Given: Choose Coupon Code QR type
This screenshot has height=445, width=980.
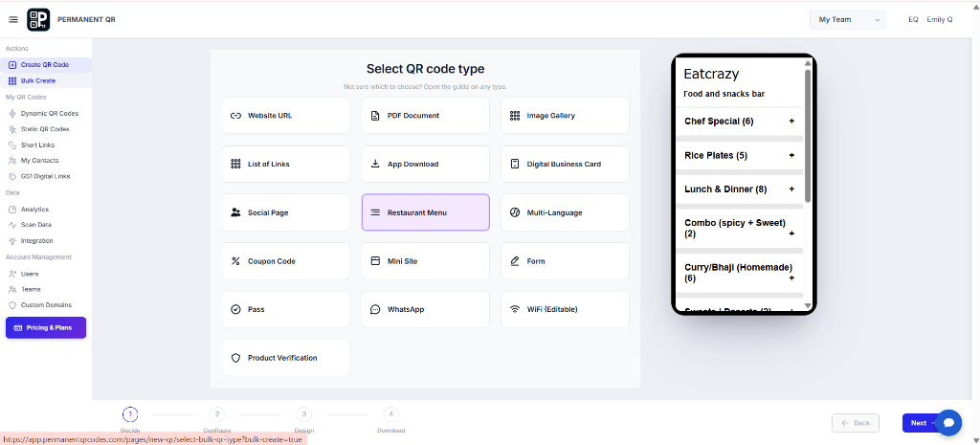Looking at the screenshot, I should 285,261.
